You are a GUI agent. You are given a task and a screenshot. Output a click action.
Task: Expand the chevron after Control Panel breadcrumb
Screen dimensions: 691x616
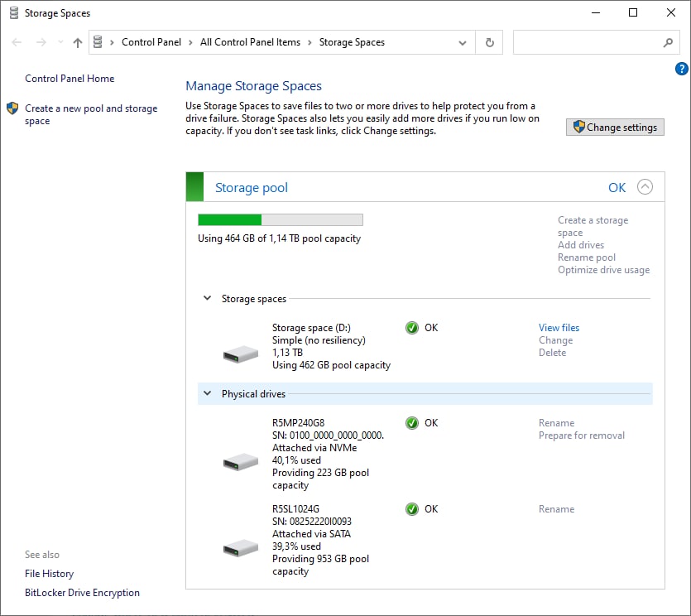click(190, 42)
